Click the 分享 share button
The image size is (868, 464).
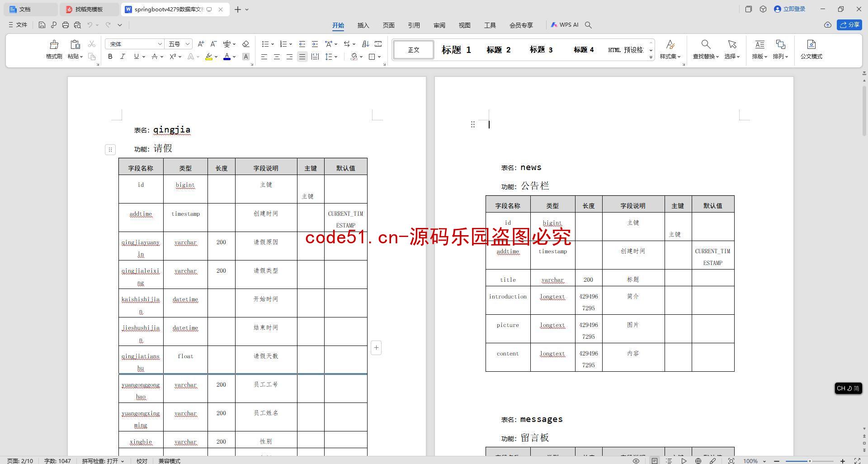coord(849,25)
